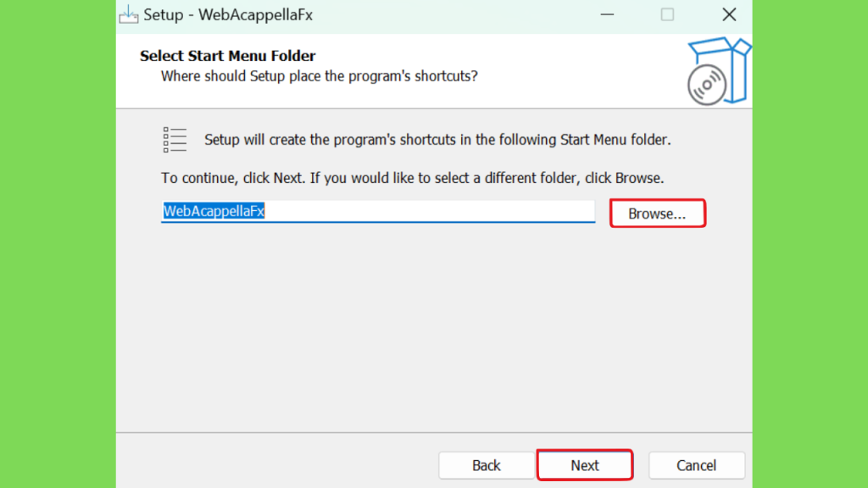Click the grayed-out maximize button

(668, 14)
